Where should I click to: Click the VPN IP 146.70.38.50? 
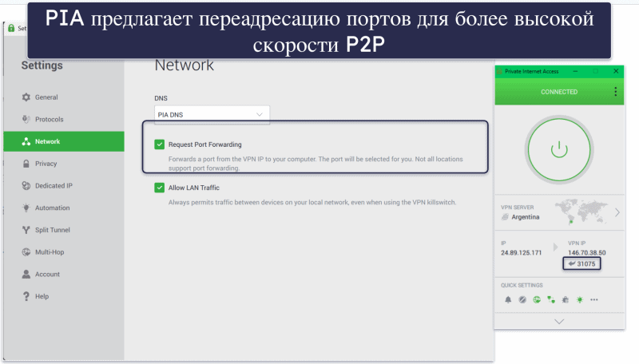(x=587, y=252)
